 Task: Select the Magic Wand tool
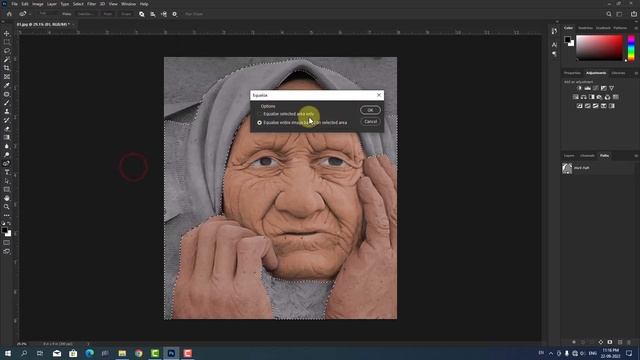(7, 60)
